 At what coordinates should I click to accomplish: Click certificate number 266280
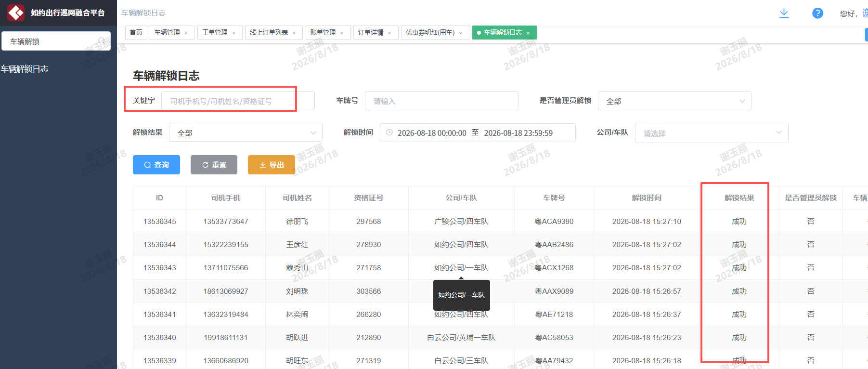coord(369,315)
